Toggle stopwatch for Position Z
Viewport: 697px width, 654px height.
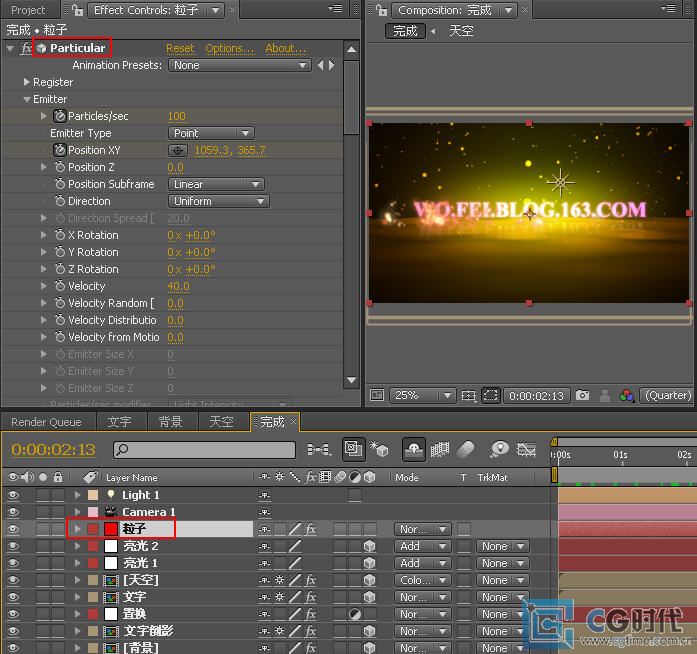coord(60,167)
